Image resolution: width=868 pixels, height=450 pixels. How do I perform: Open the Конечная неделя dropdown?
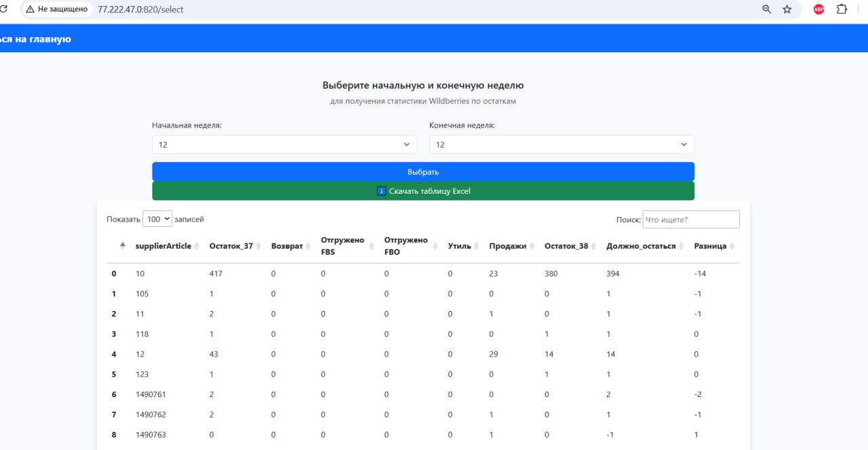pos(561,144)
